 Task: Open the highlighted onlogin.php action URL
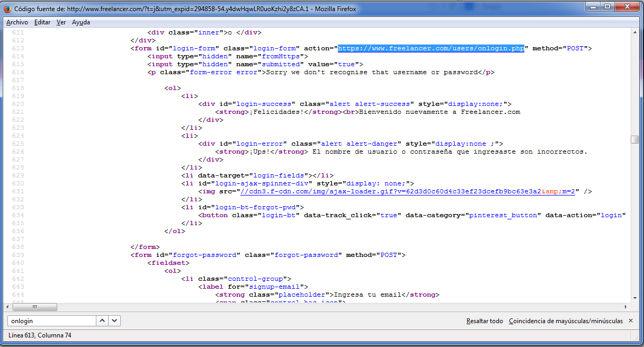click(x=431, y=48)
